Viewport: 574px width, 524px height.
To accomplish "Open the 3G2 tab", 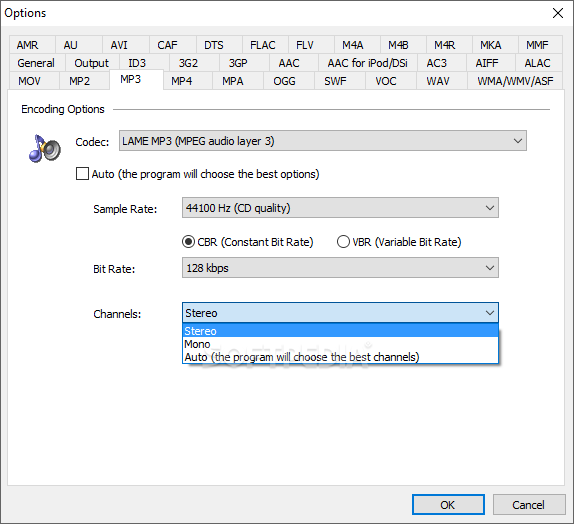I will coord(194,63).
